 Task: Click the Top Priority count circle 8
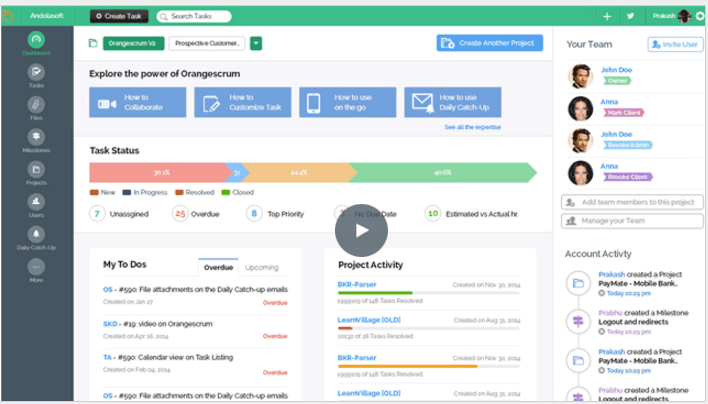254,214
